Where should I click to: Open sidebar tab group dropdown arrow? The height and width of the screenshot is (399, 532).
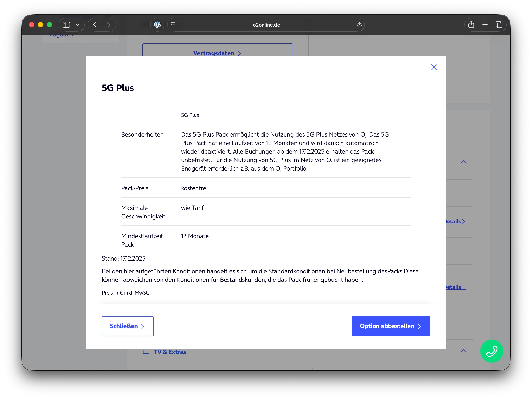(x=77, y=25)
